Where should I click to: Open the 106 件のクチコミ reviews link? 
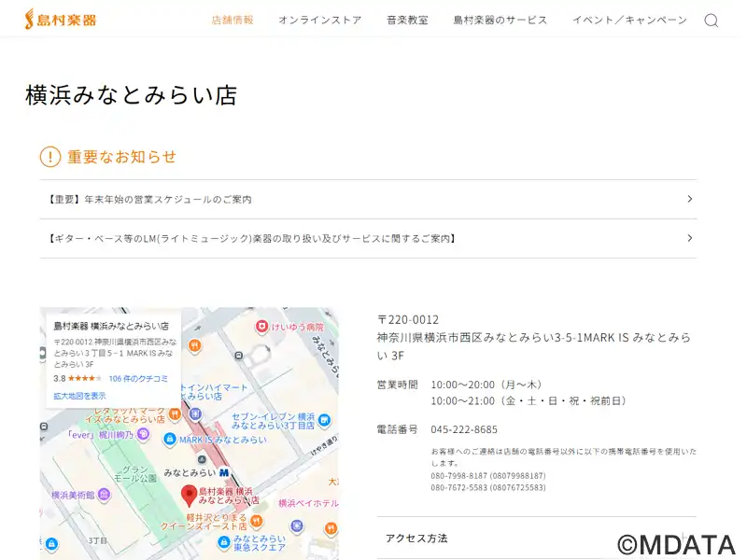click(138, 378)
